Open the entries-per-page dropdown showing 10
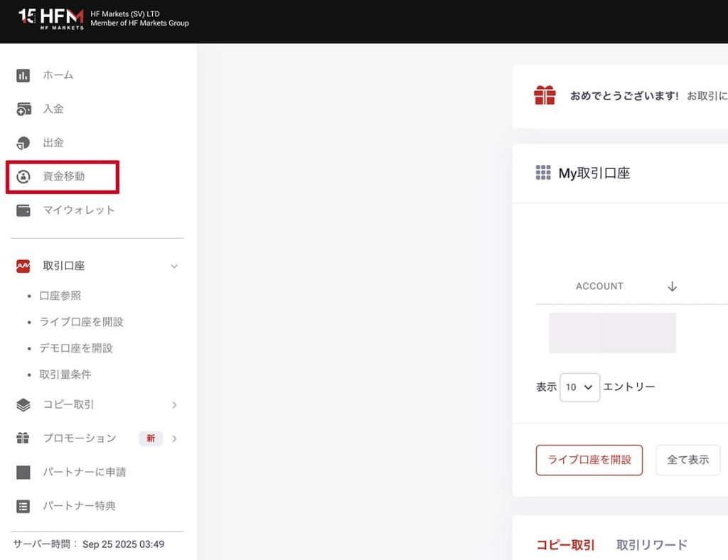This screenshot has height=560, width=728. [579, 387]
